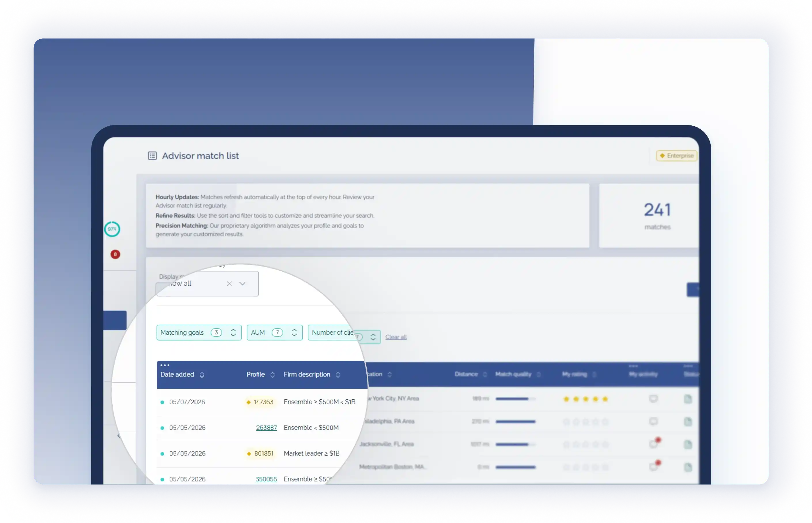
Task: Open the AUM filter
Action: click(x=275, y=332)
